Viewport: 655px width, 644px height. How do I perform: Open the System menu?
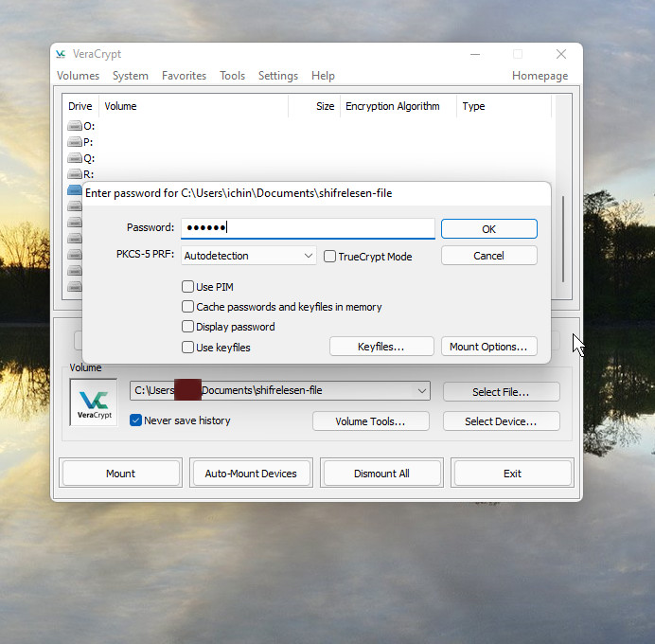(x=131, y=76)
